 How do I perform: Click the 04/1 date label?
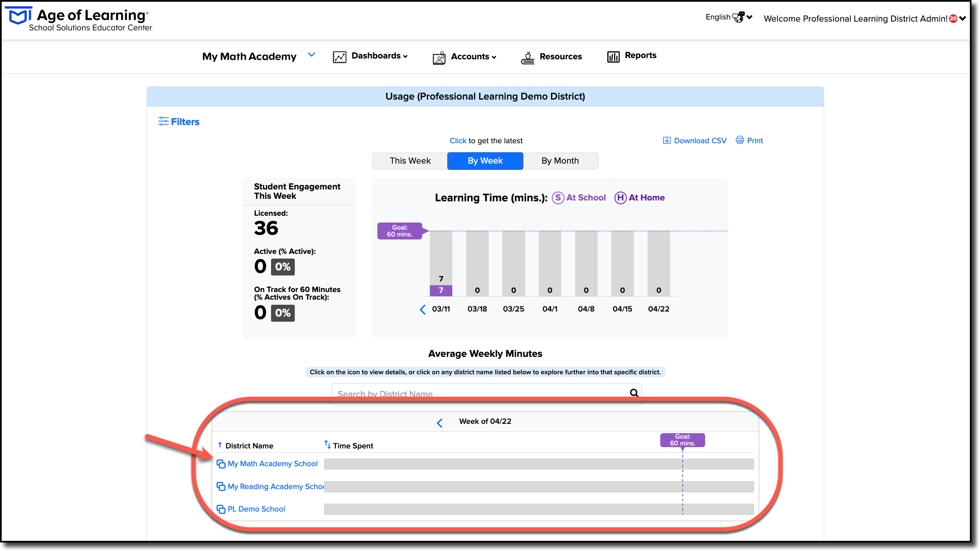550,309
